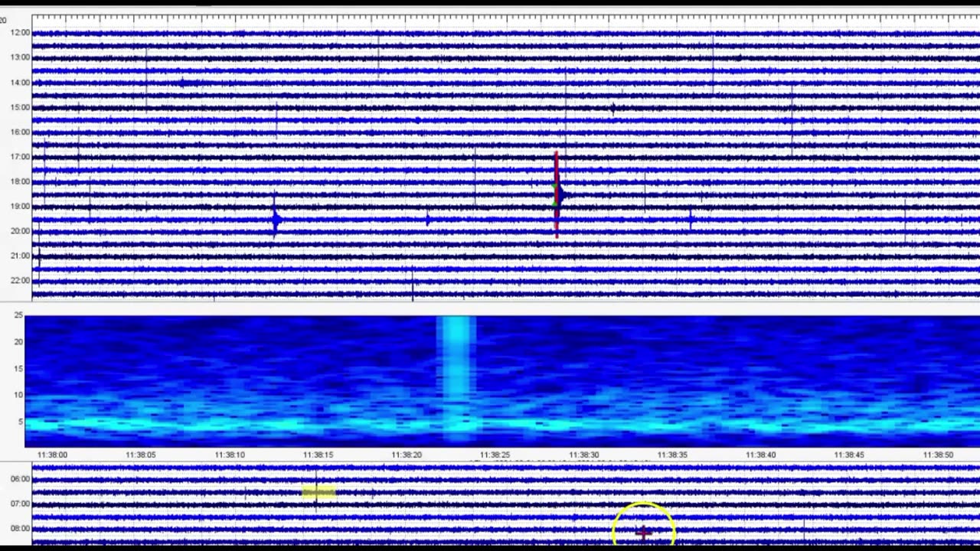Click the 5 Hz frequency axis label
The width and height of the screenshot is (980, 551).
tap(21, 422)
